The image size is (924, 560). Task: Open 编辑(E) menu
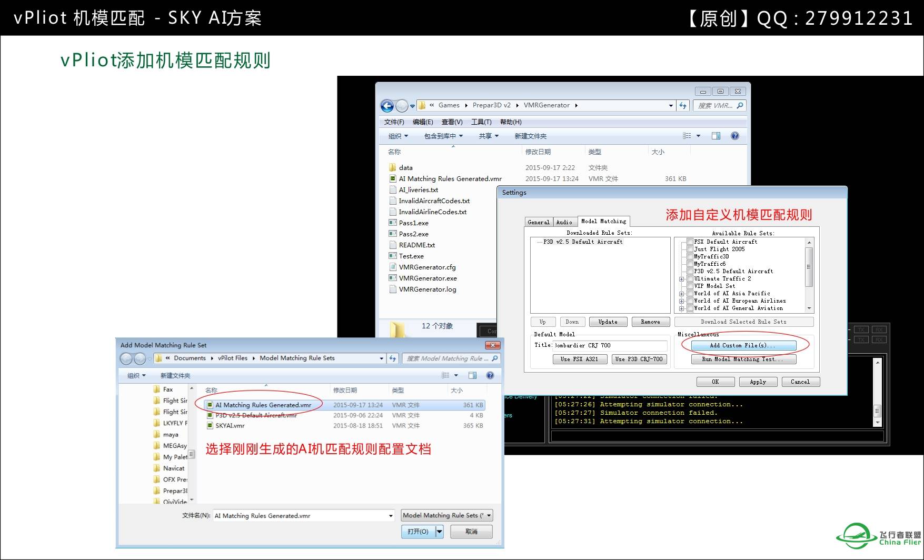(423, 122)
